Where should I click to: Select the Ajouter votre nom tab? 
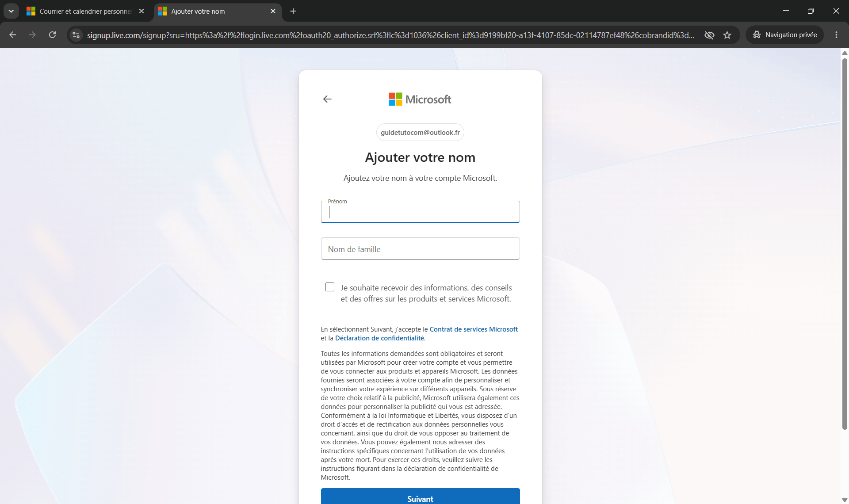(x=218, y=11)
